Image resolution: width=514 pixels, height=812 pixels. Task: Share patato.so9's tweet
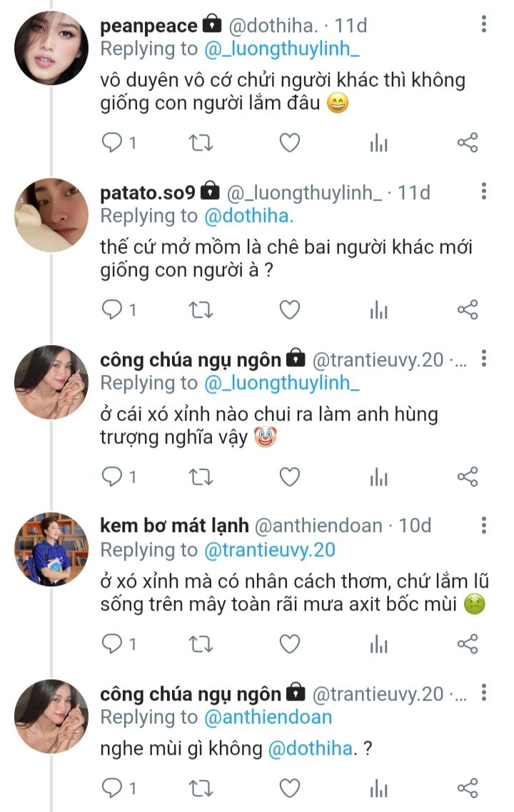[467, 310]
